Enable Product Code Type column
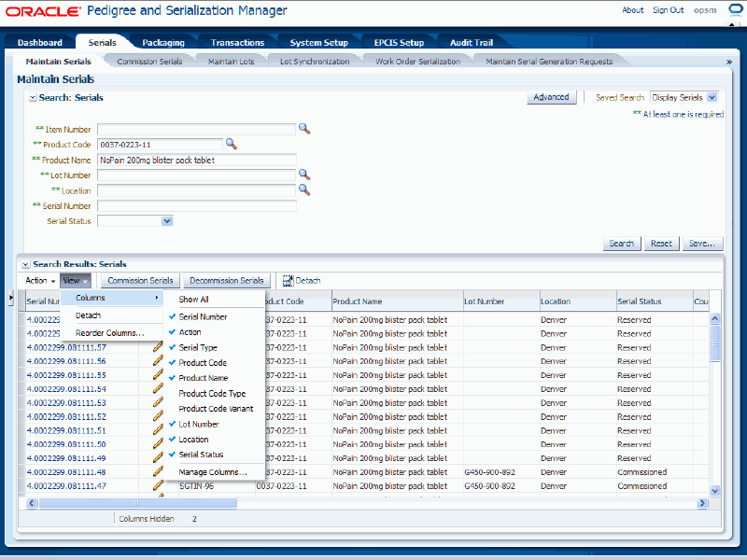 pos(212,393)
